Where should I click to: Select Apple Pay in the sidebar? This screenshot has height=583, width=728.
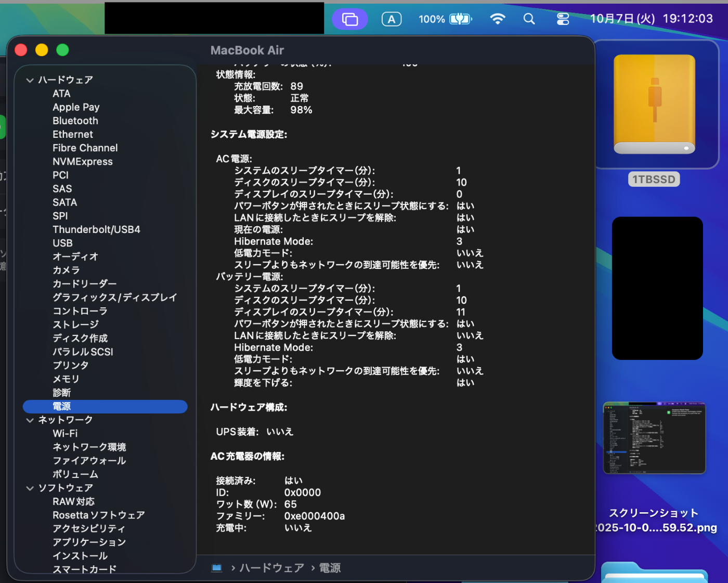click(76, 107)
